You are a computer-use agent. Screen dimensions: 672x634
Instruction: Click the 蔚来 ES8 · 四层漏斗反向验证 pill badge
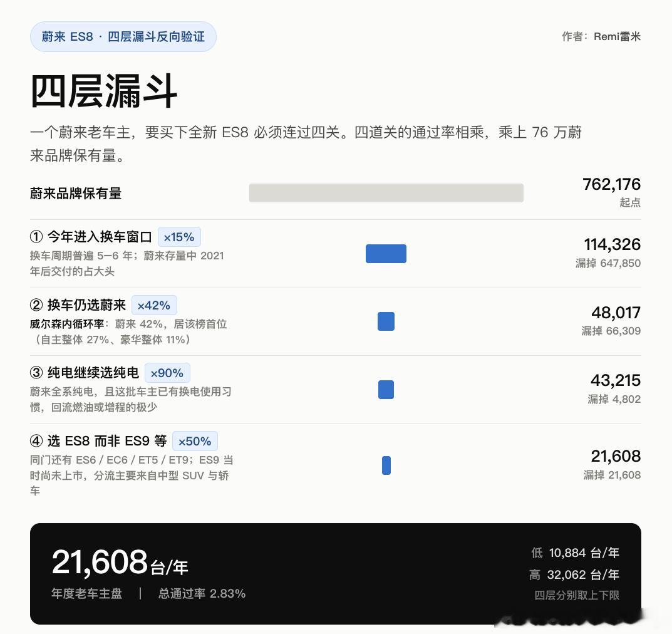pos(123,36)
